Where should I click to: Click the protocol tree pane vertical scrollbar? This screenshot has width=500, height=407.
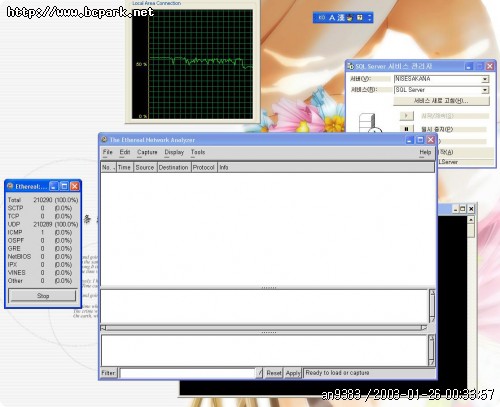click(432, 306)
